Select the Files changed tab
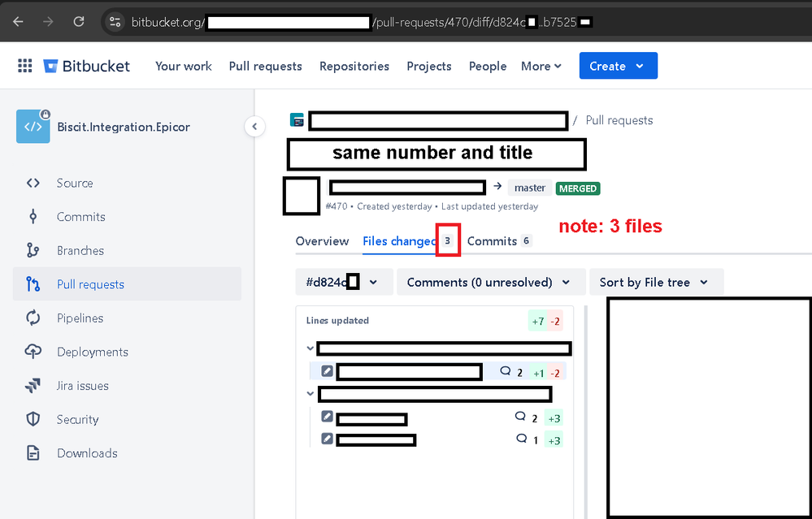The width and height of the screenshot is (812, 519). 409,241
